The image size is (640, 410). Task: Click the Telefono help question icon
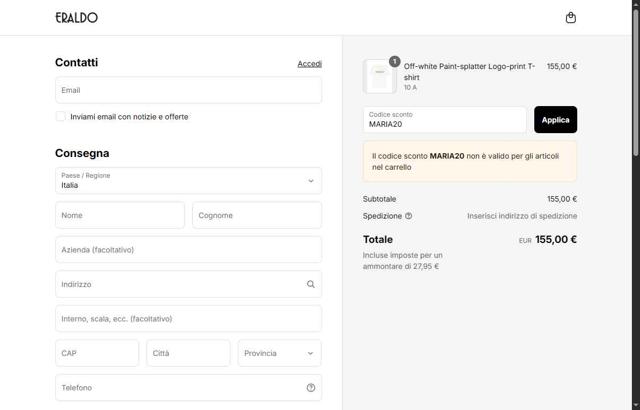point(311,388)
